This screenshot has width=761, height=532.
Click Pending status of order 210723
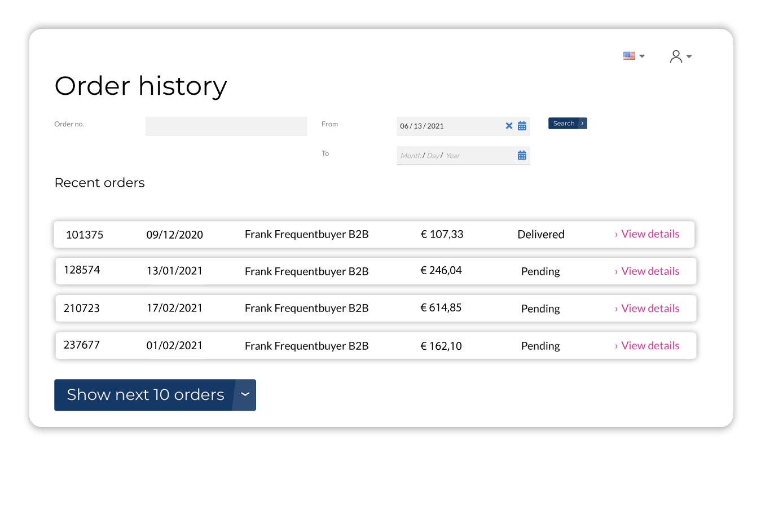540,309
